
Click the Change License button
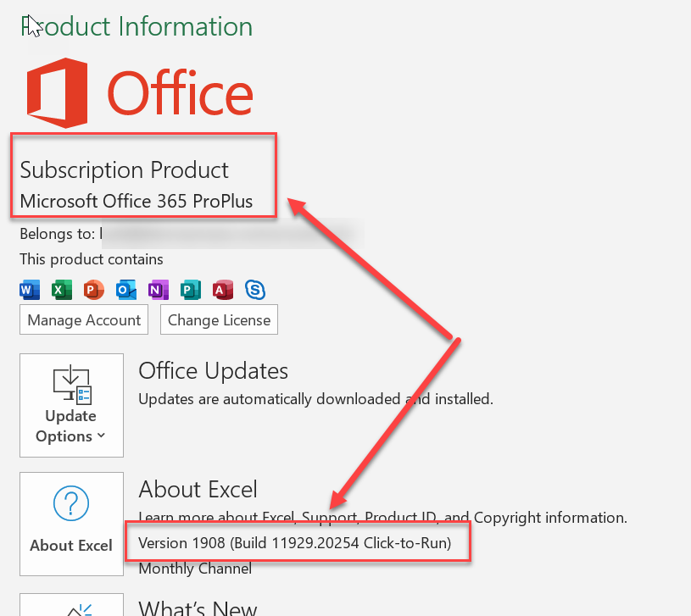coord(219,319)
